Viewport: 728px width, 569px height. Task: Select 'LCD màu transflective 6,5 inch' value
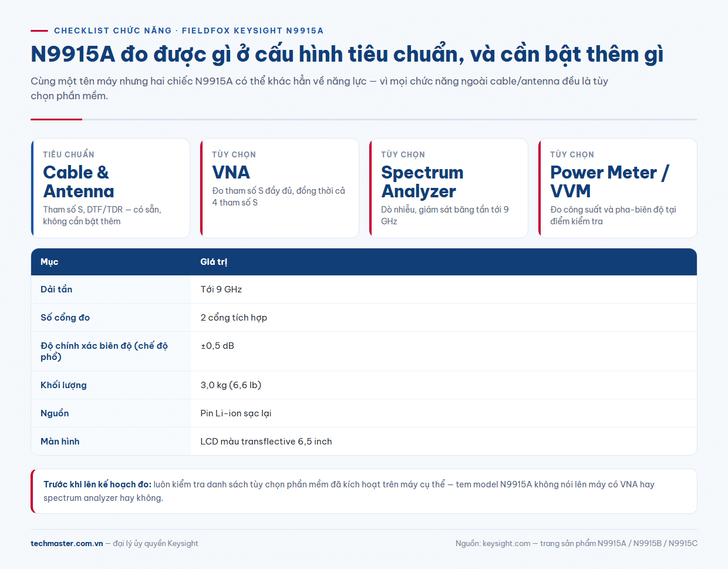coord(266,442)
